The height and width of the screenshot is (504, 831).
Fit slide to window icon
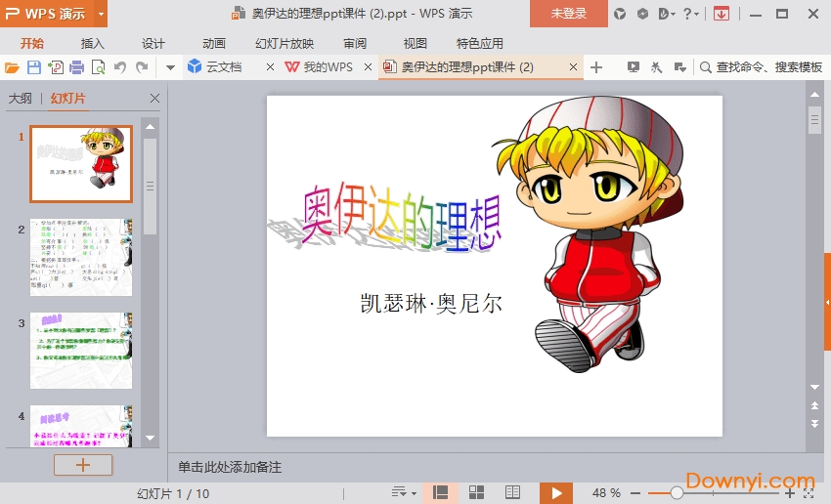click(809, 493)
